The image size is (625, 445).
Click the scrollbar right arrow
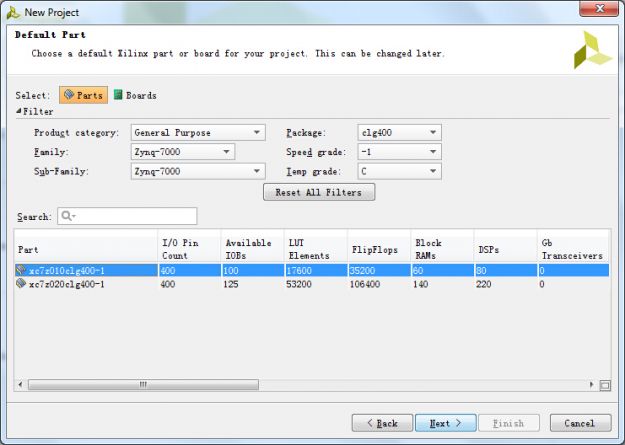(x=592, y=385)
